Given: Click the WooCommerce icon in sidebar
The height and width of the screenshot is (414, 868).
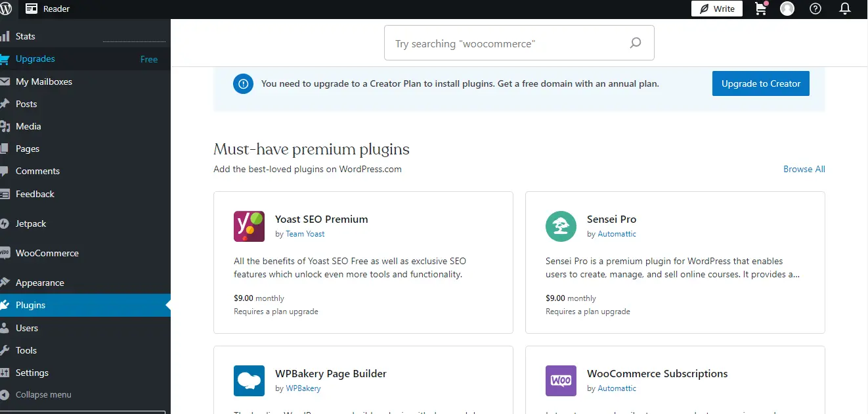Looking at the screenshot, I should tap(4, 253).
